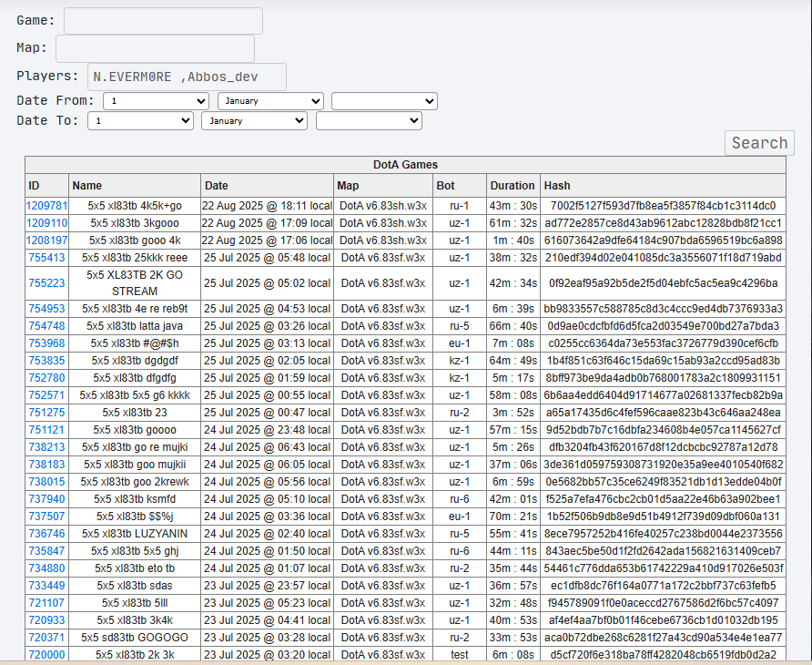Screen dimensions: 812x665
Task: Open game ID 720933 link
Action: (46, 619)
